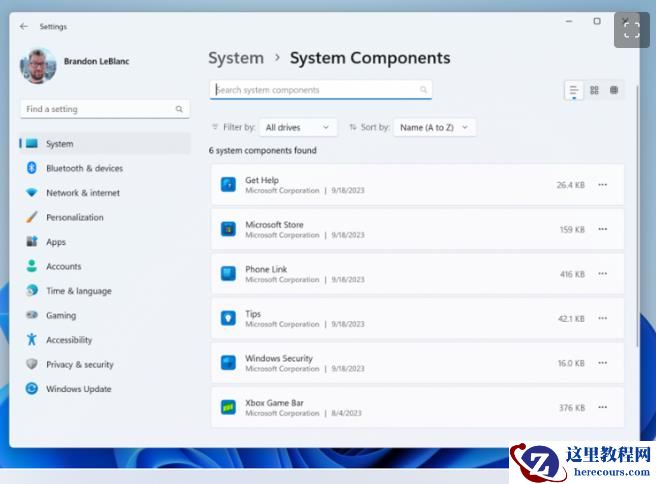656x484 pixels.
Task: Click the Accessibility figure icon
Action: click(x=32, y=339)
